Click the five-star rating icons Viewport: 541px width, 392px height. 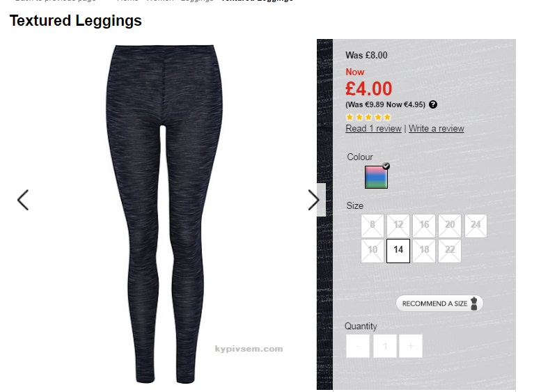pyautogui.click(x=368, y=117)
